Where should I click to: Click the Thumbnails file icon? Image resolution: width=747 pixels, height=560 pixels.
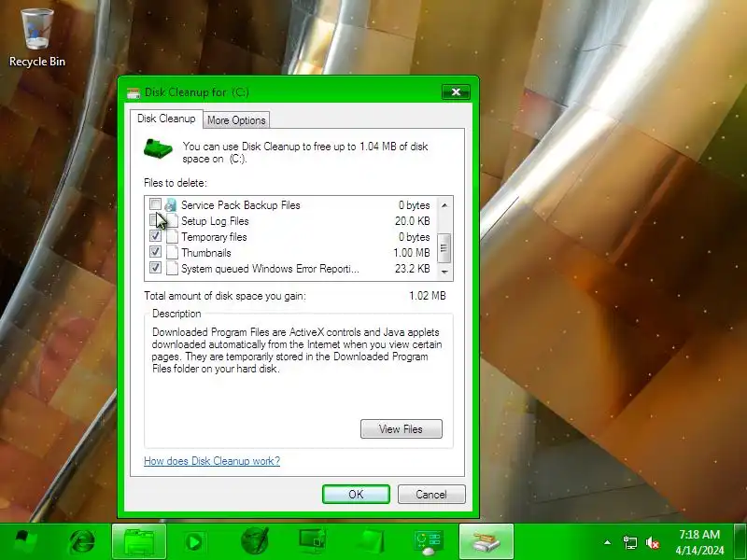click(x=172, y=252)
